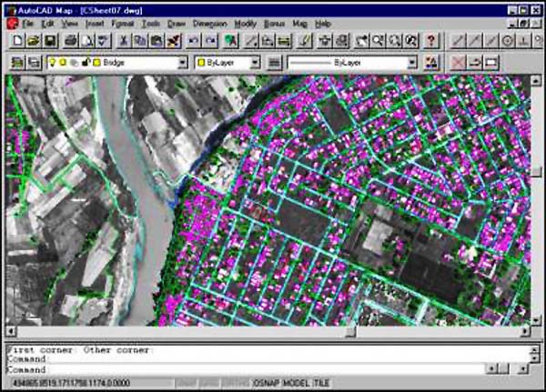Open the Draw menu
Viewport: 546px width, 392px height.
tap(177, 22)
